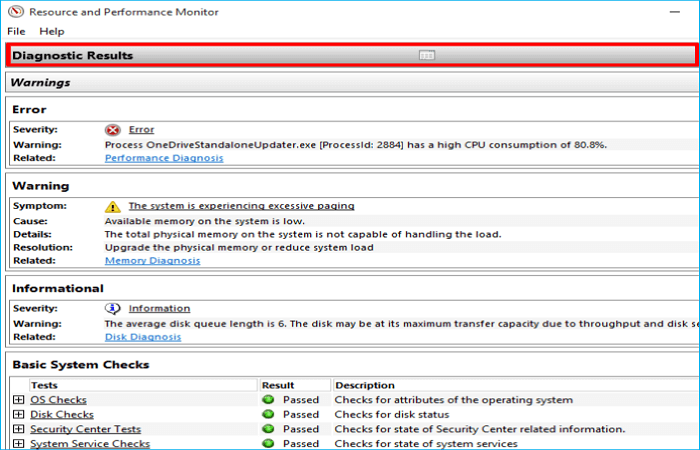Click green Passed icon for Disk Checks
Screen dimensions: 700x450
[x=268, y=414]
